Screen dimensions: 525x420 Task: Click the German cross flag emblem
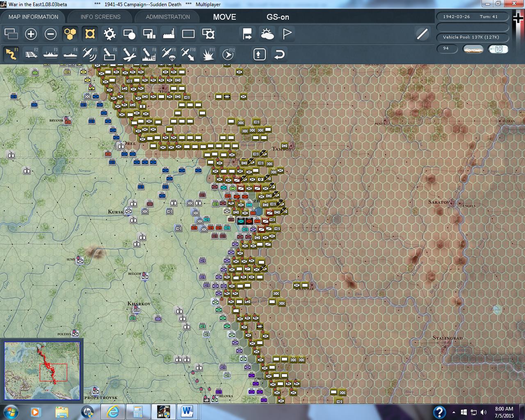pos(518,19)
